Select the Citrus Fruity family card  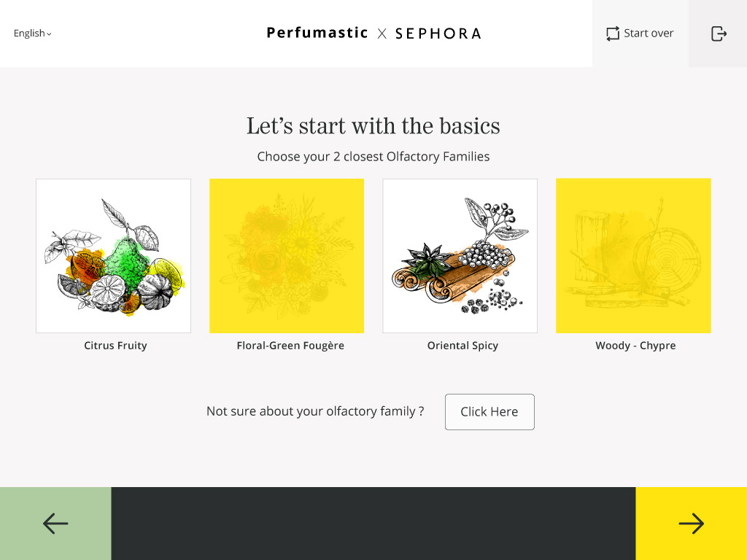click(x=113, y=256)
